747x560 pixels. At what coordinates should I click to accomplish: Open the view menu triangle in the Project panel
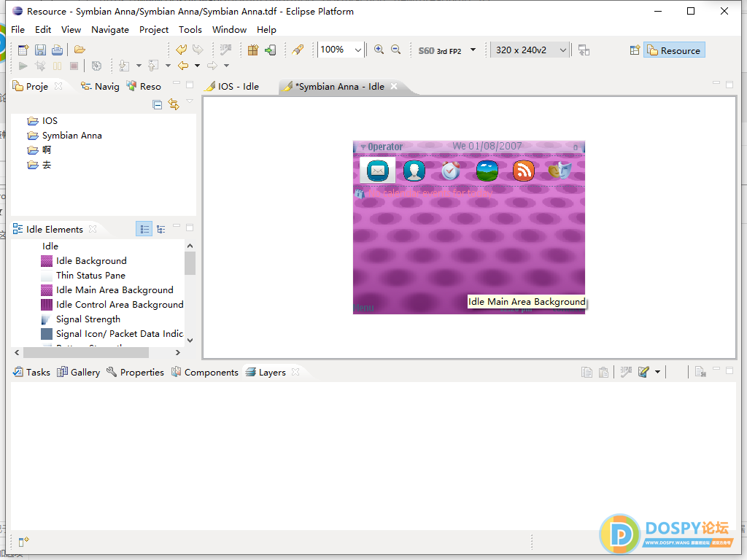tap(190, 101)
